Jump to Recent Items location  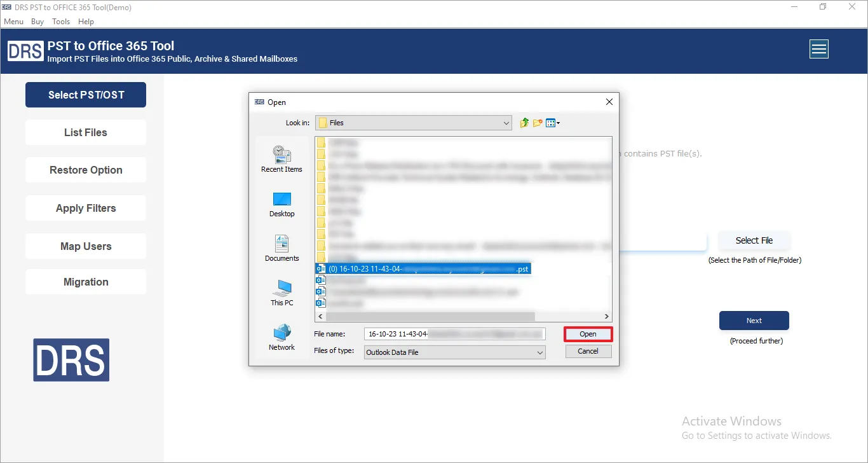281,159
